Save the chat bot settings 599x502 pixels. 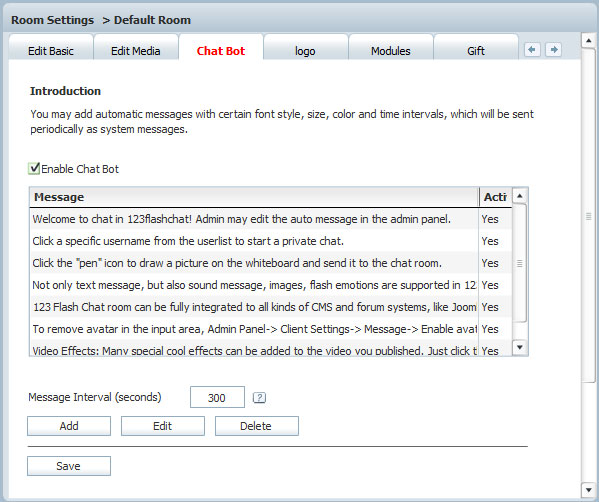[x=69, y=466]
